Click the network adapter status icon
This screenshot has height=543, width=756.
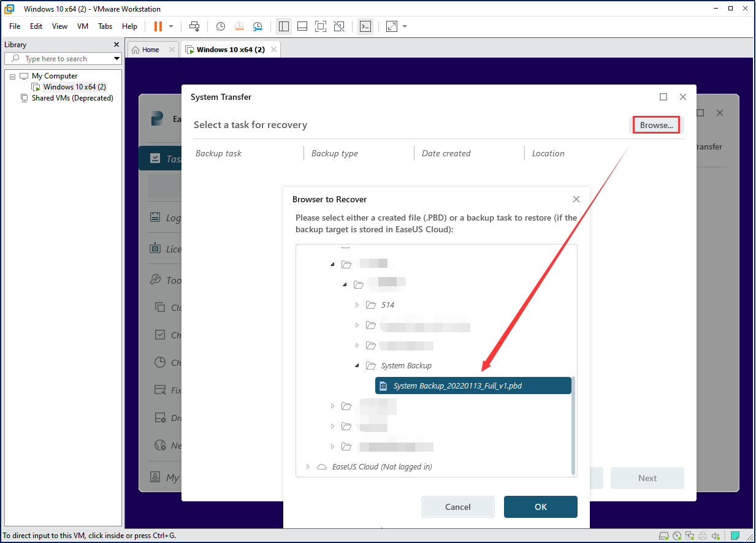[x=690, y=535]
